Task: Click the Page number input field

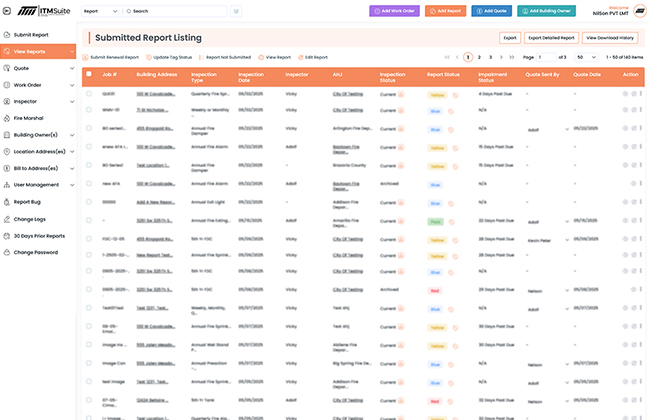Action: point(546,57)
